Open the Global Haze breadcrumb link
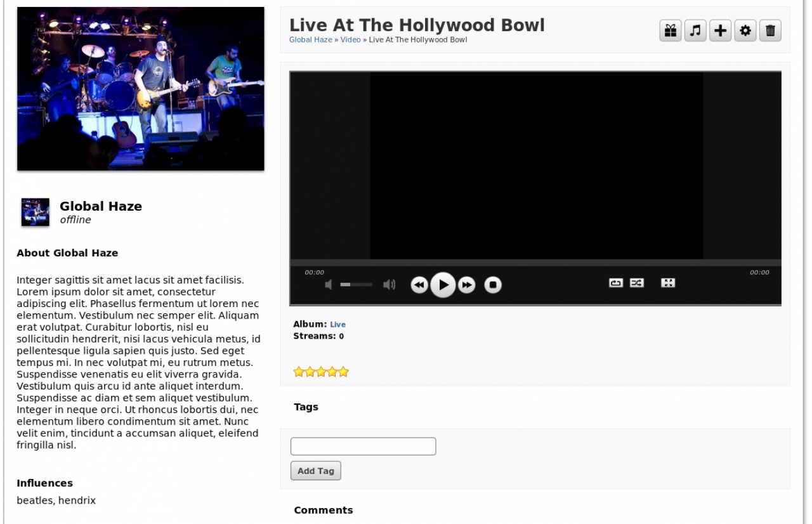 click(x=311, y=40)
